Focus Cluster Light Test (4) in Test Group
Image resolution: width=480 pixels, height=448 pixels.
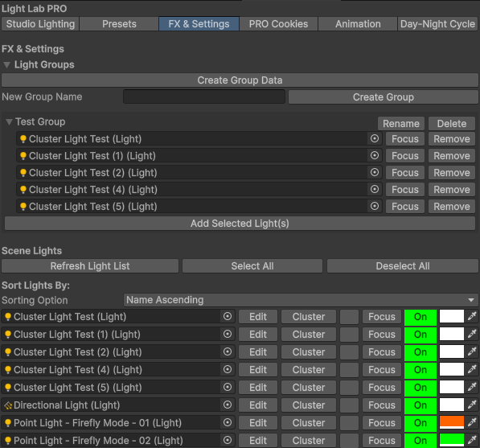tap(405, 190)
